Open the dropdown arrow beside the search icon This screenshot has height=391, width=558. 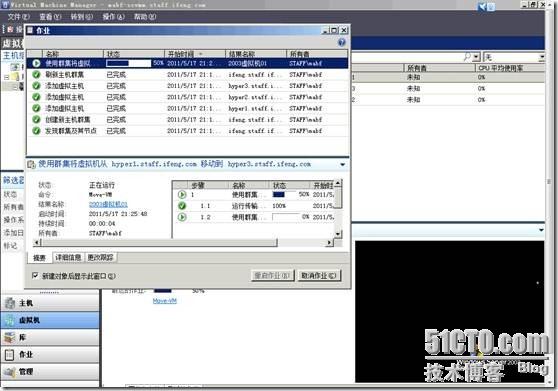click(477, 57)
